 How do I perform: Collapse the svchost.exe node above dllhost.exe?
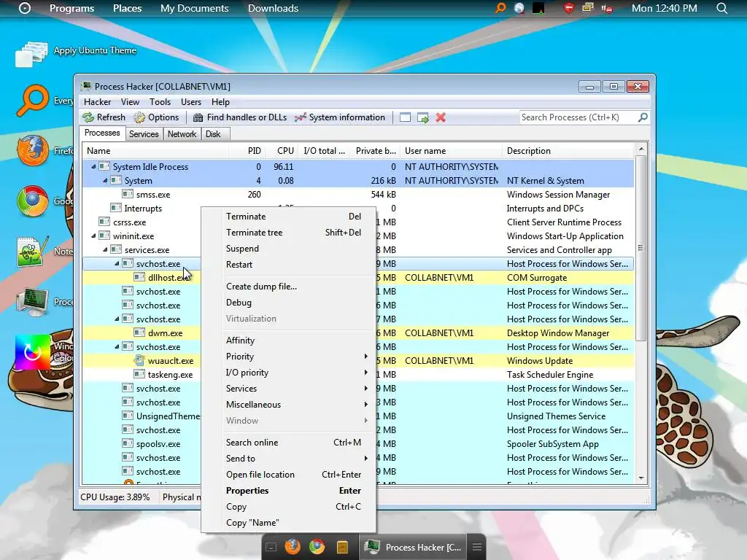pyautogui.click(x=117, y=263)
